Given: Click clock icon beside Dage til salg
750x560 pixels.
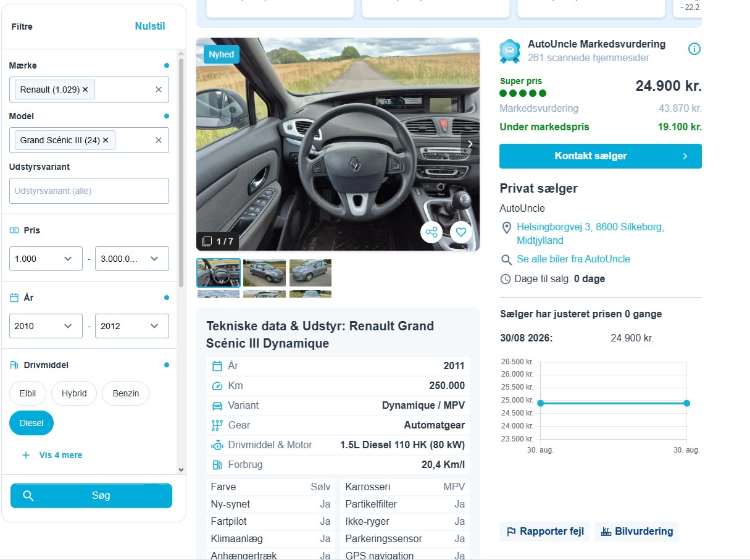Looking at the screenshot, I should [x=506, y=279].
